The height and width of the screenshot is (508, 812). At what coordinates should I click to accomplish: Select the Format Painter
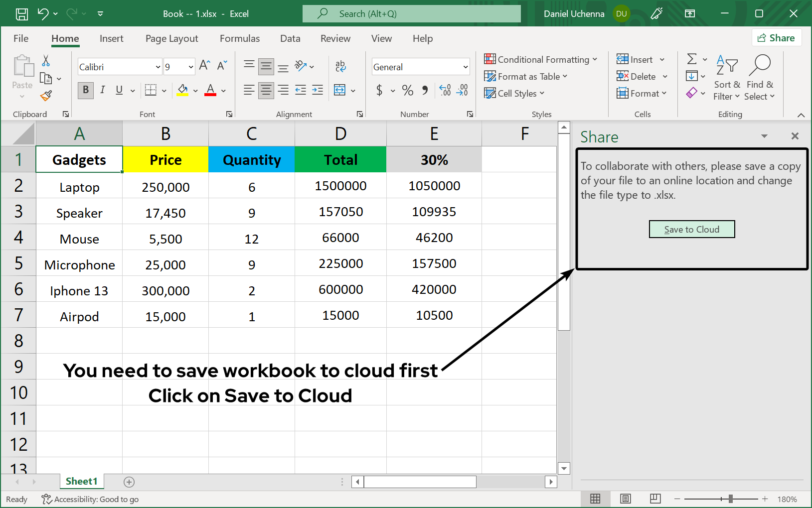(45, 95)
